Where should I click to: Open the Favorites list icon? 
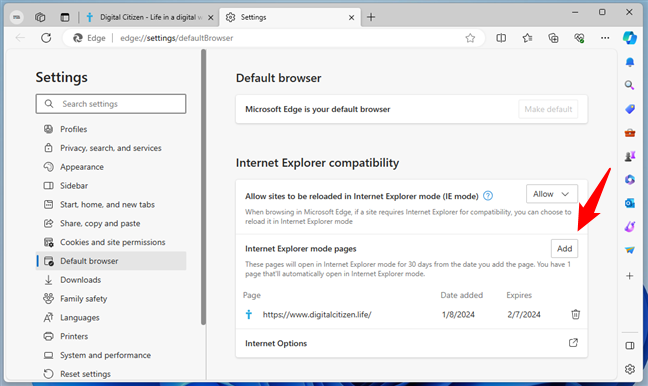[527, 38]
